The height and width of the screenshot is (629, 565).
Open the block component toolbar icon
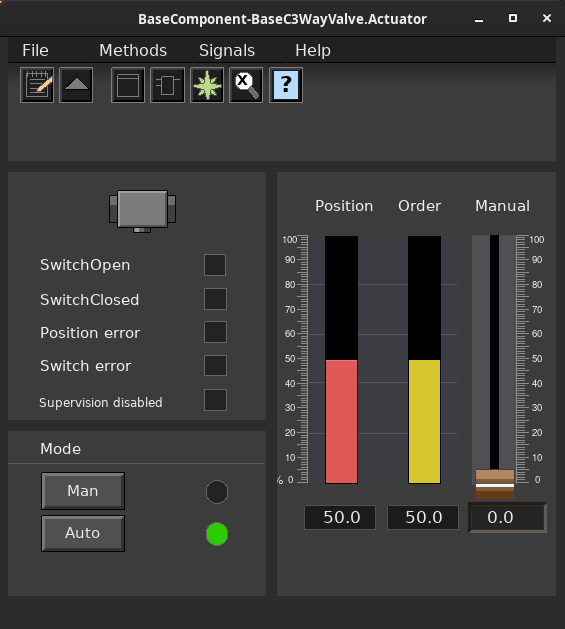point(167,85)
